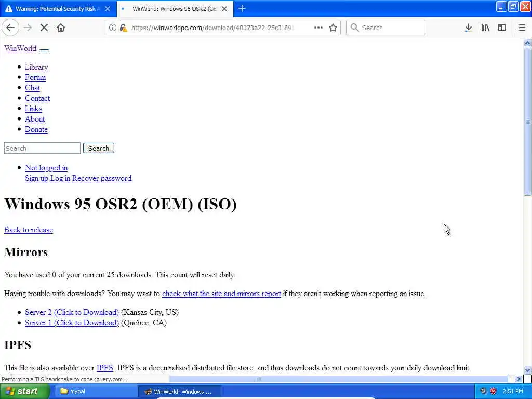Viewport: 532px width, 399px height.
Task: Go to the Contact page
Action: (x=37, y=98)
